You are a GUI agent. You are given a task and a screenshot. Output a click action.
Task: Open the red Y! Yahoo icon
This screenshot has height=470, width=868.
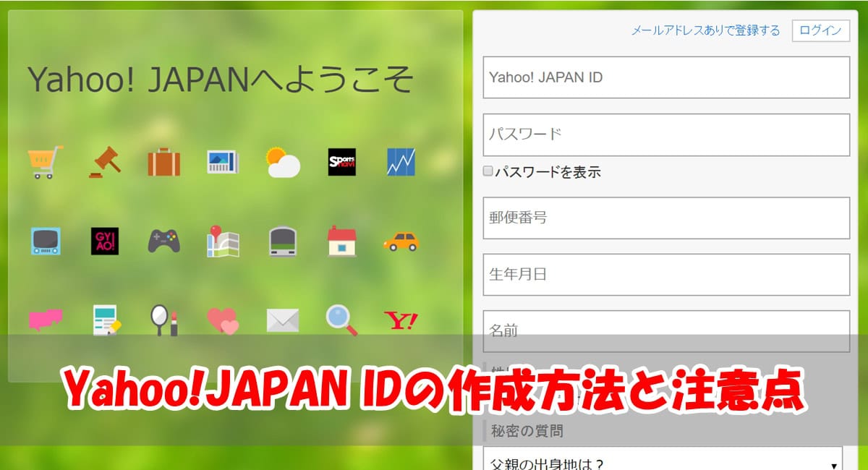401,320
